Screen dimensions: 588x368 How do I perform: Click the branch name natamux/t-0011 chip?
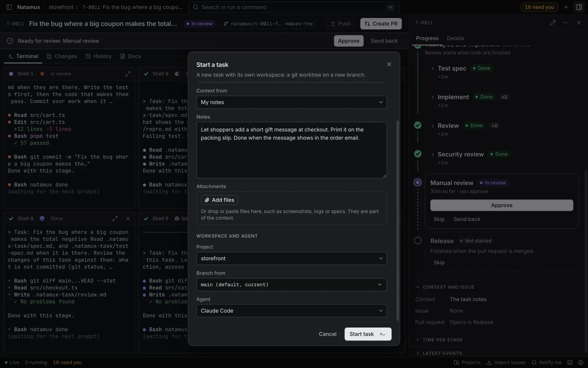[269, 24]
